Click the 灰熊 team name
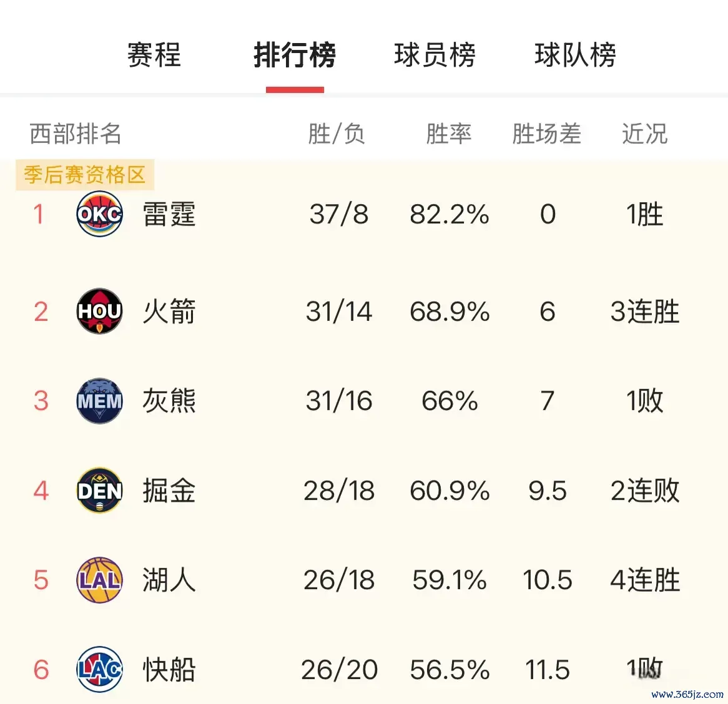Viewport: 728px width, 704px height. coord(169,401)
